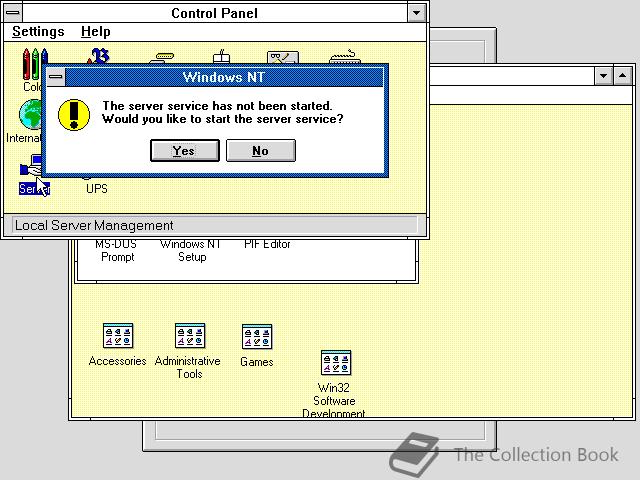Click Yes to start the server service
Viewport: 640px width, 480px height.
[184, 151]
